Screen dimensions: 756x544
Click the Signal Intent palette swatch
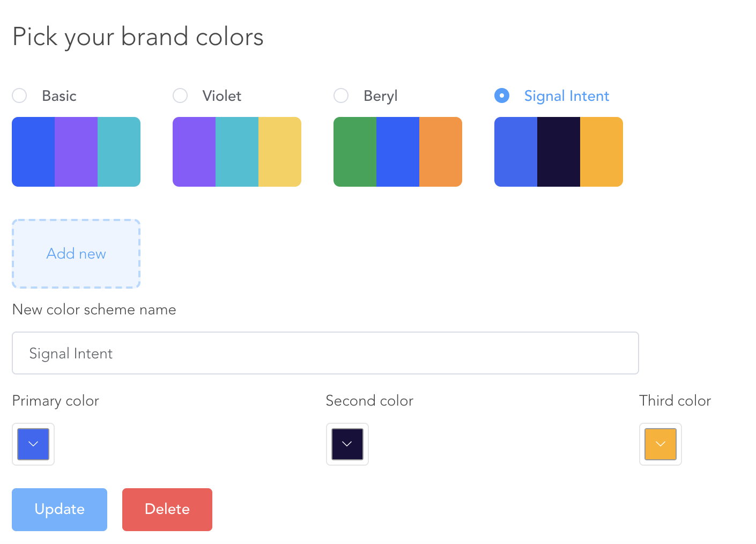coord(559,152)
